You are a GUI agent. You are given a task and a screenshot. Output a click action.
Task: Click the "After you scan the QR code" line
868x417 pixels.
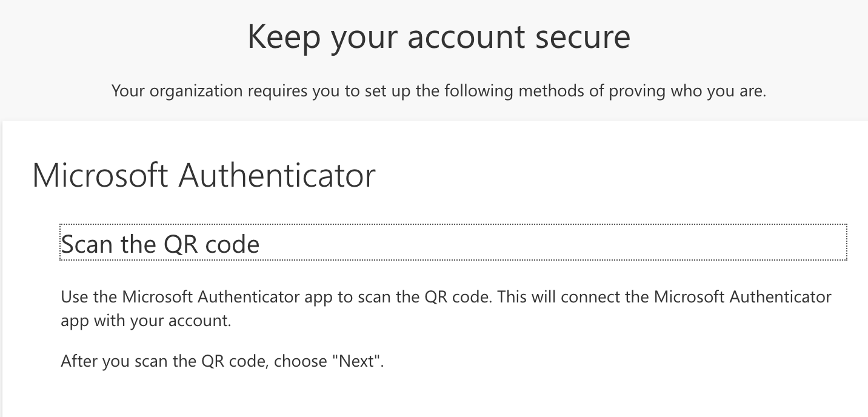coord(222,362)
